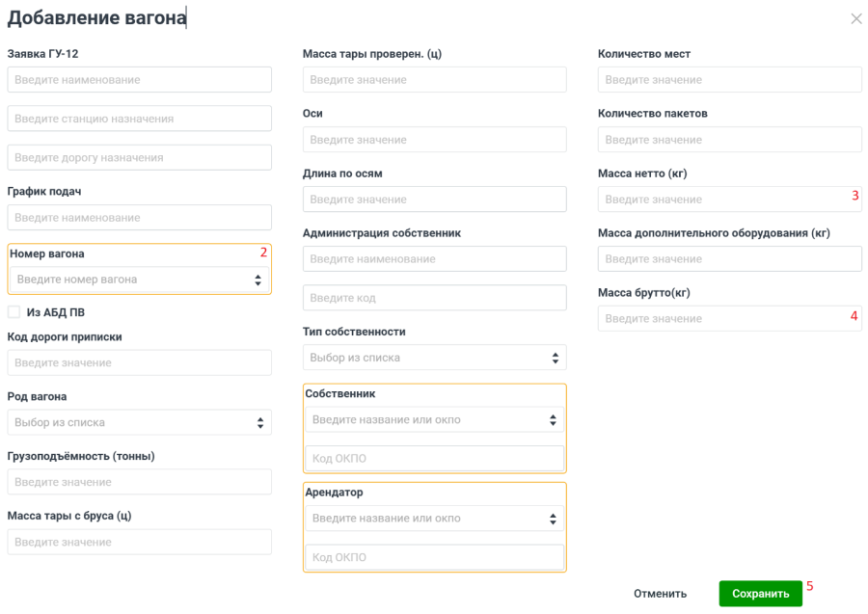Open the Арендатор selector
868x614 pixels.
click(434, 519)
